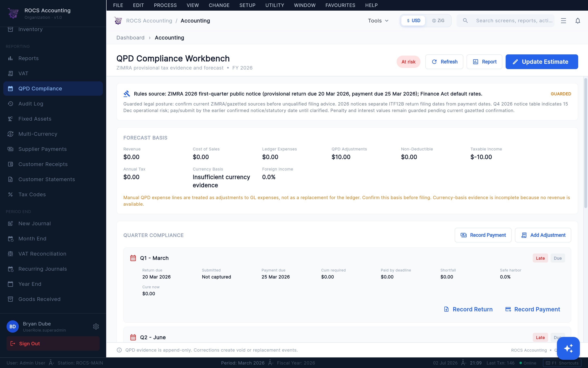
Task: Open the Fixed Assets icon
Action: coord(10,119)
